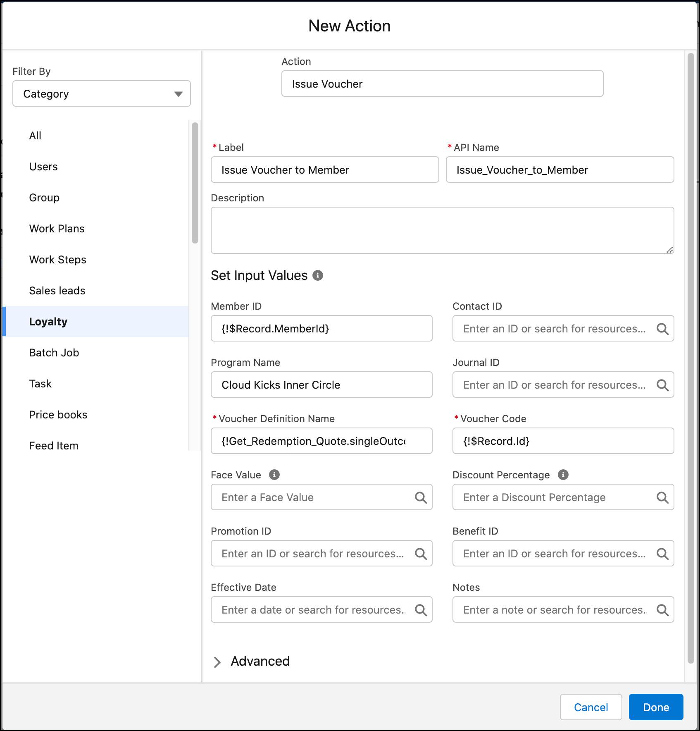Click the Done button
The height and width of the screenshot is (731, 700).
656,707
